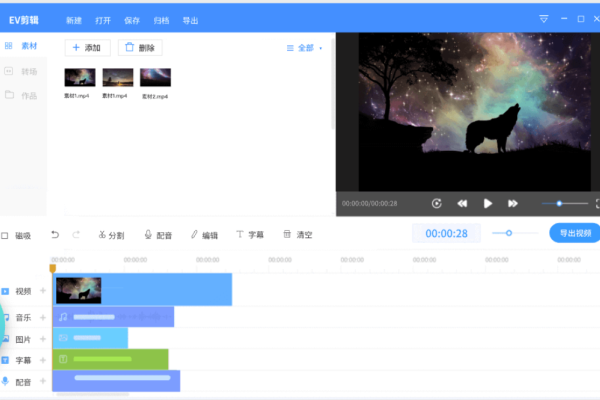Select the second material thumbnail
The image size is (600, 400).
(118, 77)
